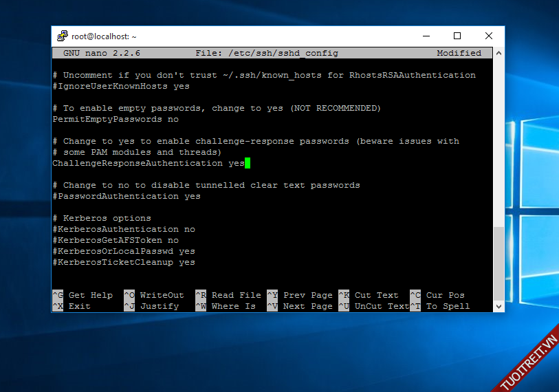This screenshot has height=392, width=559.
Task: Minimize the root@localhost terminal window
Action: click(x=426, y=36)
